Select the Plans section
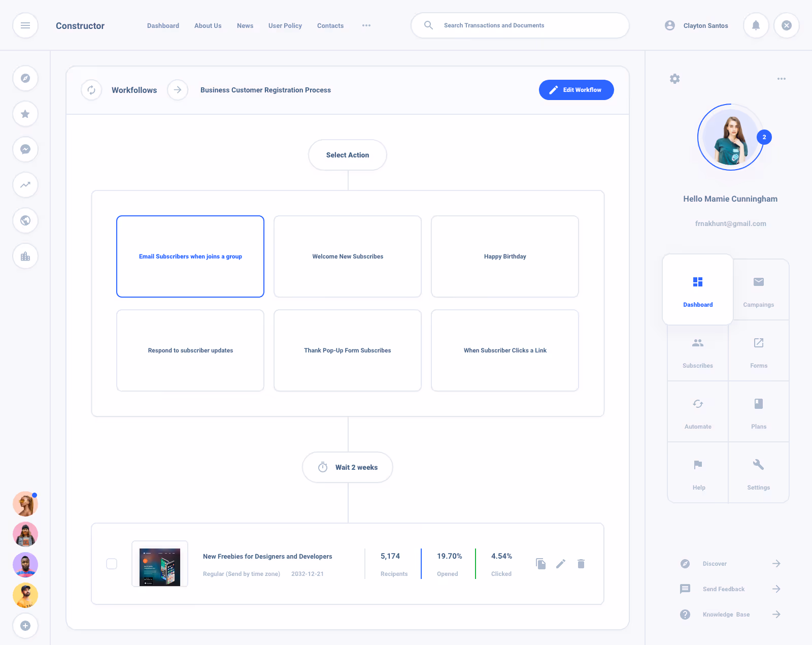The image size is (812, 645). coord(758,411)
